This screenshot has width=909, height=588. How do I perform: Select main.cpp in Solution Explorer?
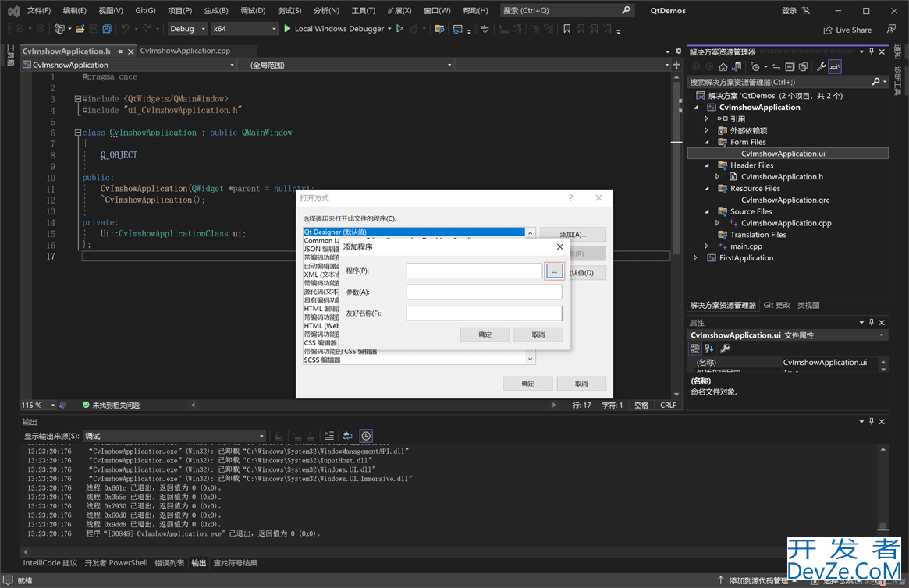click(746, 246)
